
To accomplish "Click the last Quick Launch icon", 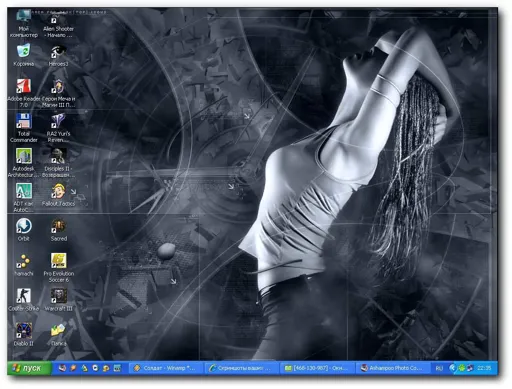I will 117,368.
